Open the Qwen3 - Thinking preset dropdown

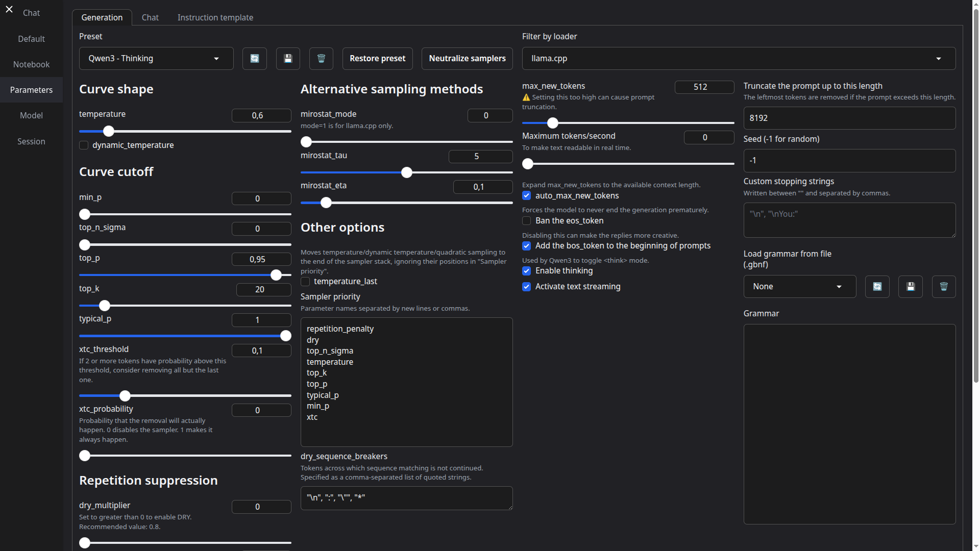[x=156, y=58]
